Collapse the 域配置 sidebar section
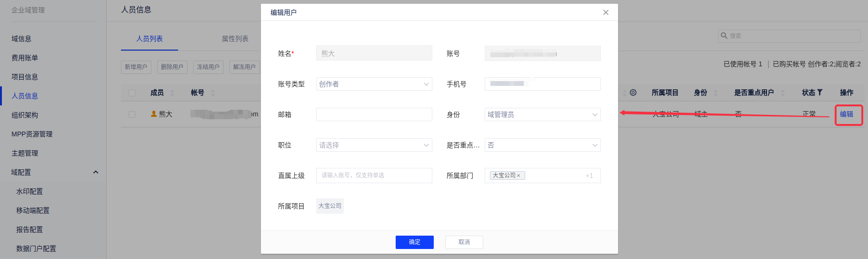This screenshot has height=259, width=868. point(96,172)
